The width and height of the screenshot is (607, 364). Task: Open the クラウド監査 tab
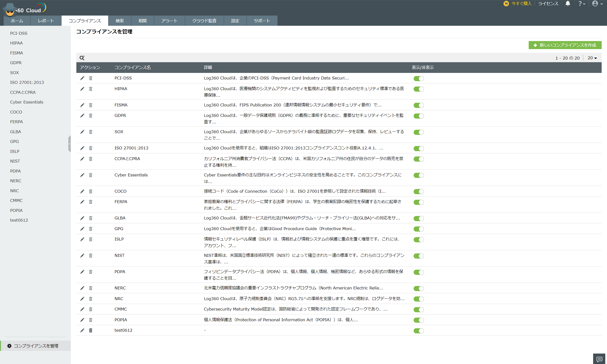(x=204, y=21)
